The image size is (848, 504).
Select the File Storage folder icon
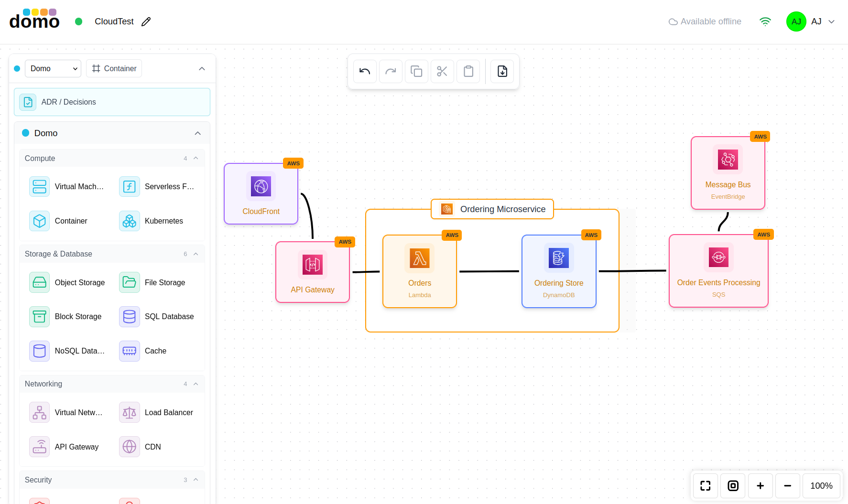pos(130,282)
